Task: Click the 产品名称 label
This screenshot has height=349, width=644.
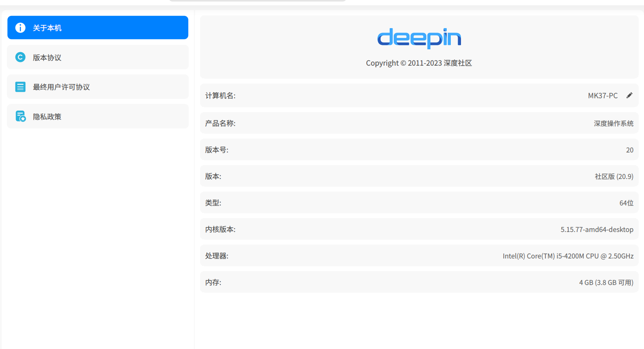Action: click(220, 124)
